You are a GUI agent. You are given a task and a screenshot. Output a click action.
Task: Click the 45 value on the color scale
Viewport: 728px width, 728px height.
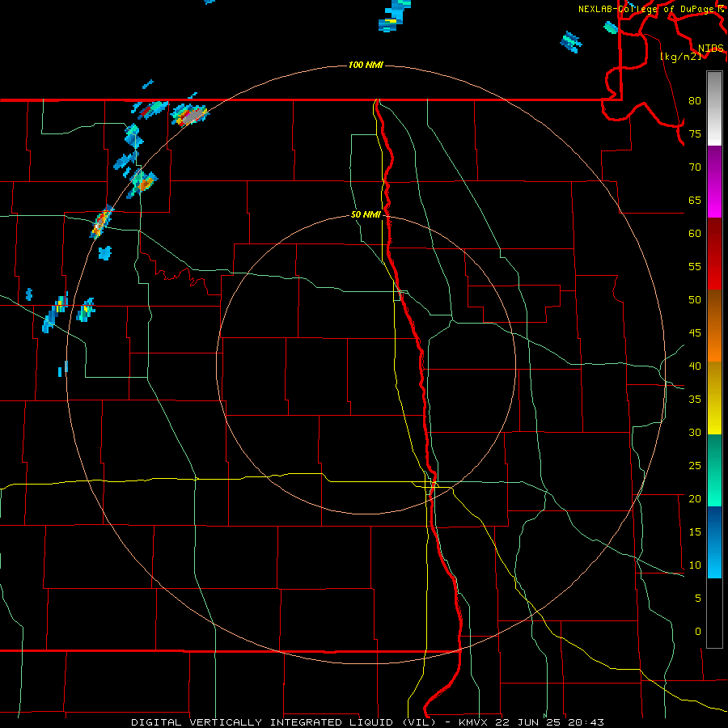[x=695, y=333]
